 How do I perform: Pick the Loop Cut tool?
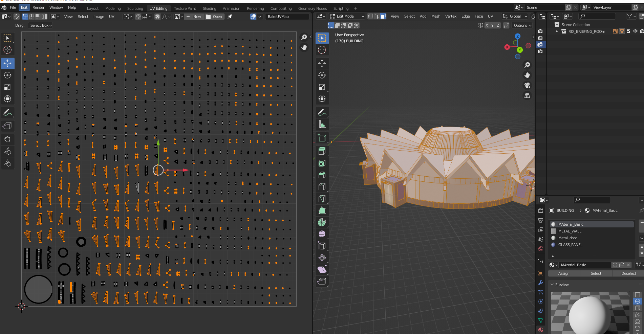(x=322, y=187)
